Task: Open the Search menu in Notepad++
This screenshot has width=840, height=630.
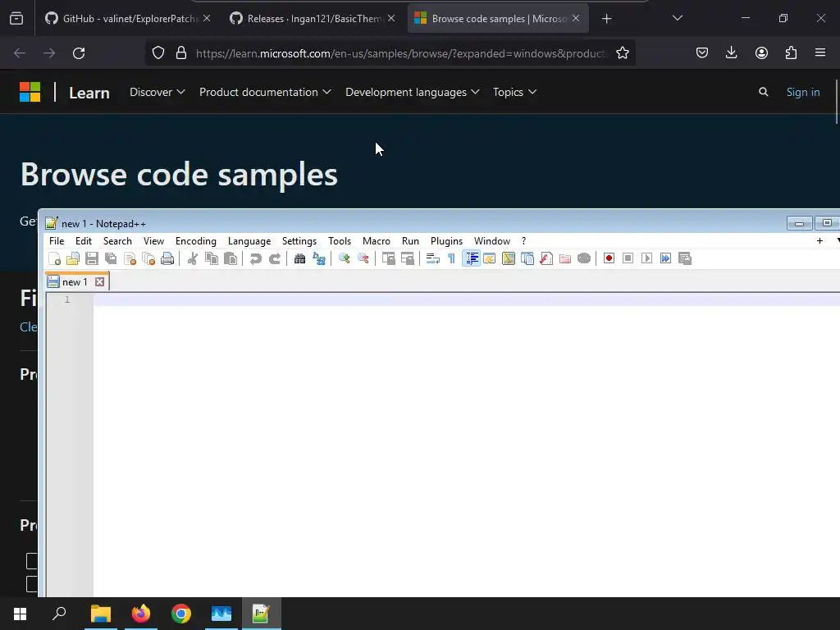Action: (x=117, y=241)
